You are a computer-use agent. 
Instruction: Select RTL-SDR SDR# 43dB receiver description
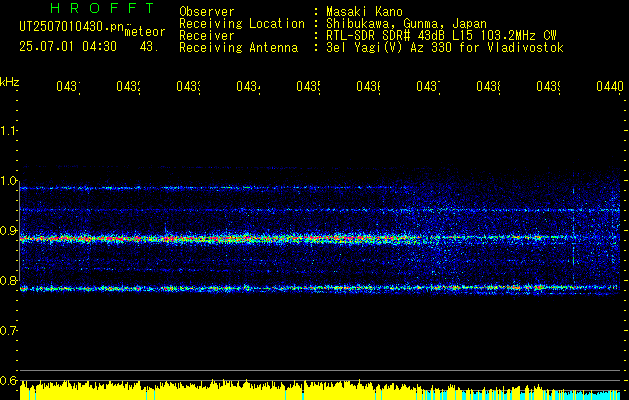coord(441,36)
